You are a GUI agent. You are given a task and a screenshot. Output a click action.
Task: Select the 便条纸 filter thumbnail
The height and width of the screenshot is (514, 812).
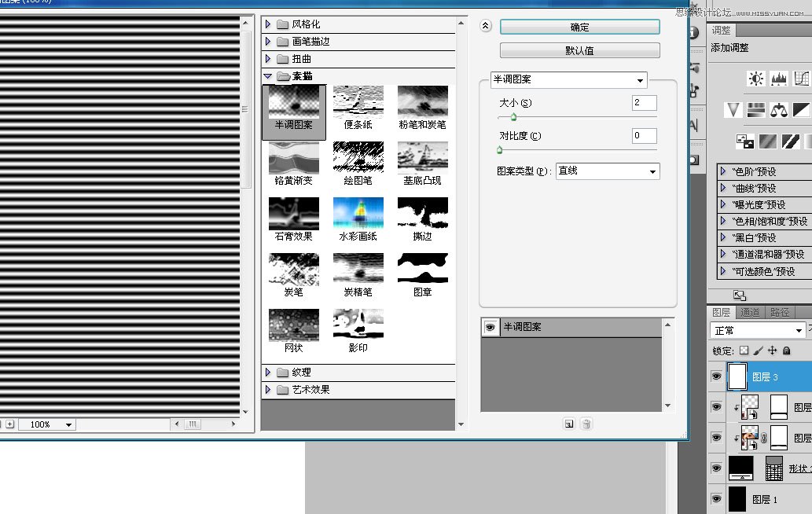coord(358,108)
